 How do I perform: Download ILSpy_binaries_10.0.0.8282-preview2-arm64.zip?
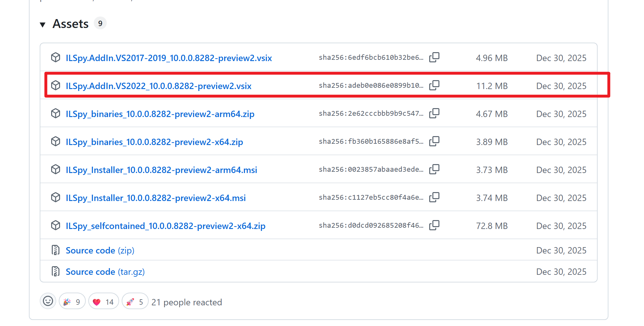pyautogui.click(x=160, y=114)
